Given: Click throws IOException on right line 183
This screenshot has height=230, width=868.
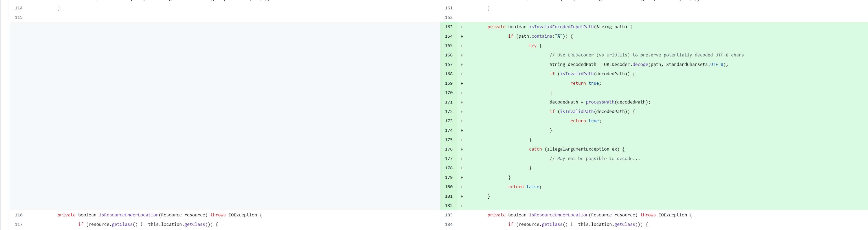Looking at the screenshot, I should coord(664,215).
